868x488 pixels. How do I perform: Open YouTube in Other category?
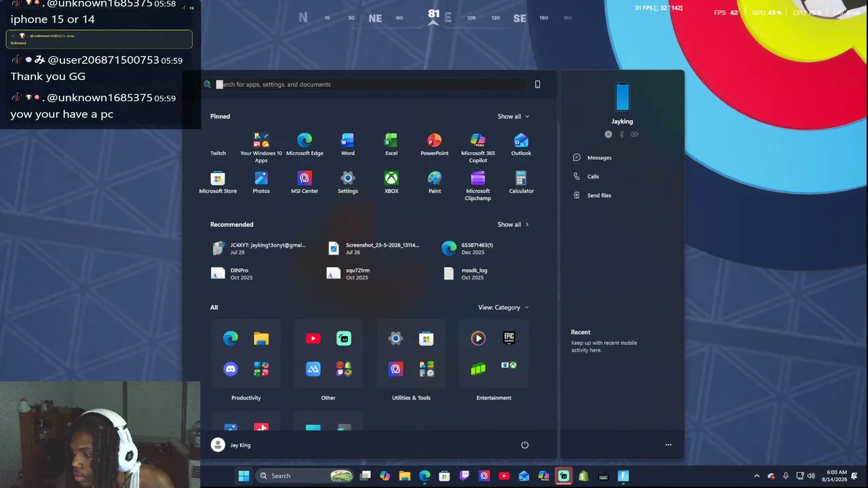tap(313, 338)
